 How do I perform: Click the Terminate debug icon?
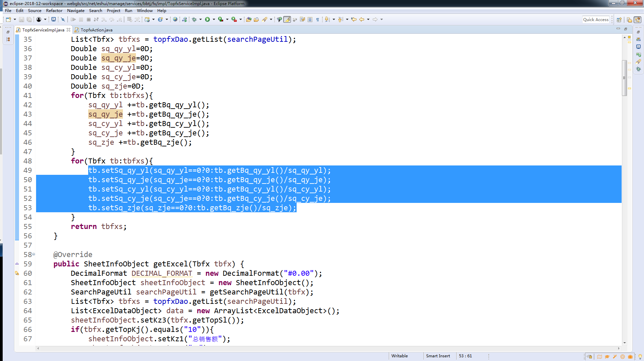pos(89,19)
